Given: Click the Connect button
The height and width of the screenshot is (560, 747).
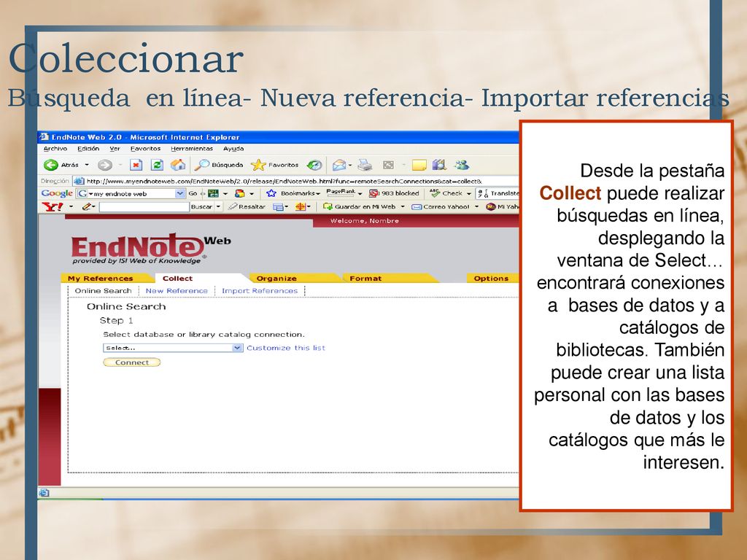Looking at the screenshot, I should pyautogui.click(x=132, y=362).
